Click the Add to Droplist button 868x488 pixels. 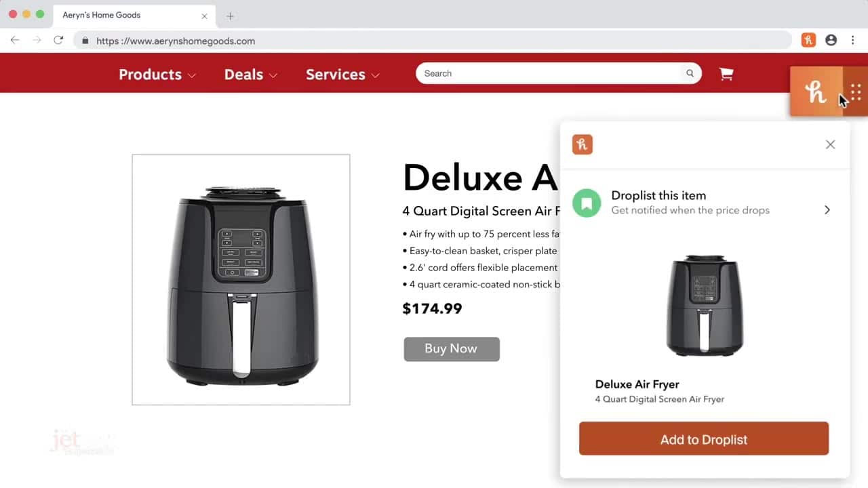[704, 439]
